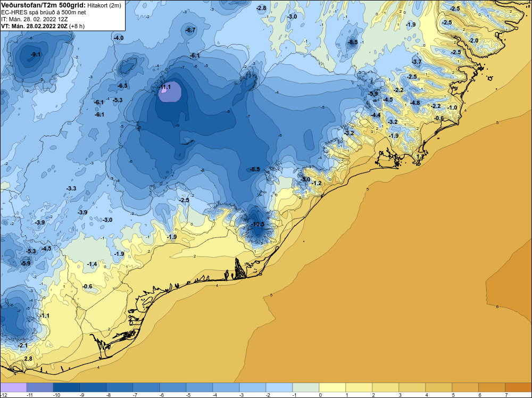Click the VT valid time 20Z line
The height and width of the screenshot is (398, 532).
(x=43, y=26)
